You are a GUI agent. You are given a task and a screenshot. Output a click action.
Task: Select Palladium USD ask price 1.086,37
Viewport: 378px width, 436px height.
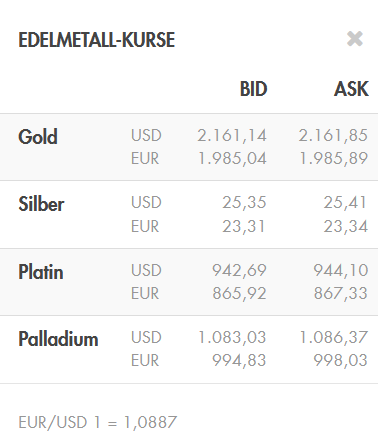[334, 337]
